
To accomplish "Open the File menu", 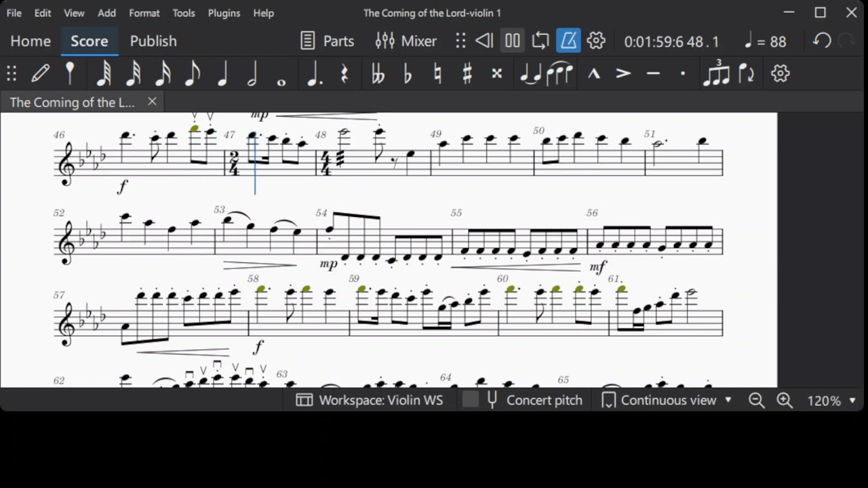I will [x=14, y=13].
